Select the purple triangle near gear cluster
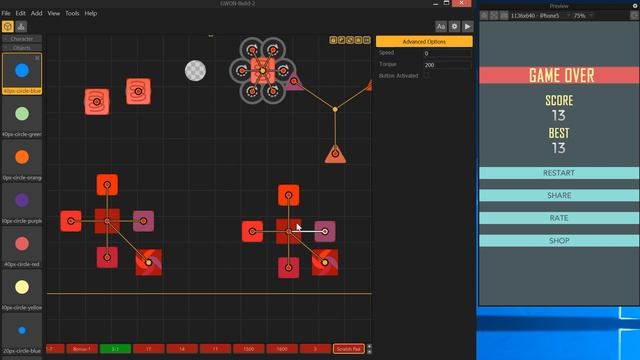The width and height of the screenshot is (640, 360). (294, 81)
